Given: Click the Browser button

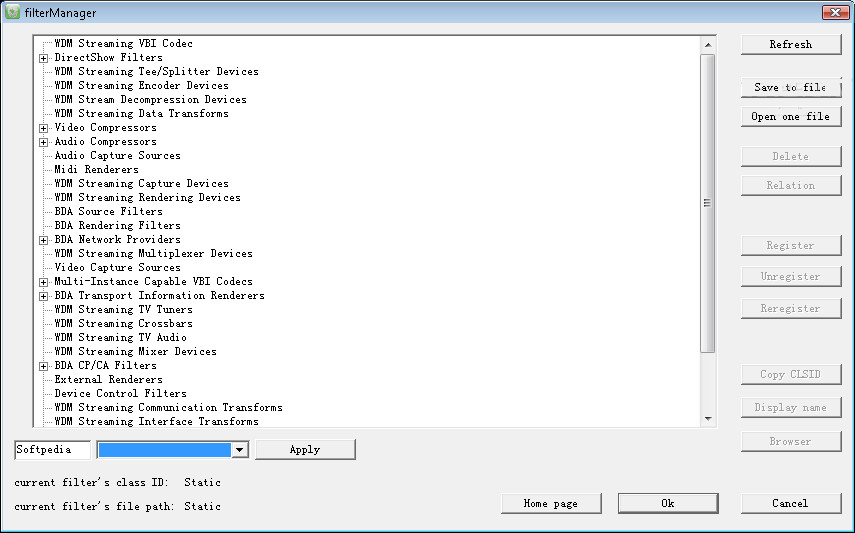Looking at the screenshot, I should tap(791, 441).
